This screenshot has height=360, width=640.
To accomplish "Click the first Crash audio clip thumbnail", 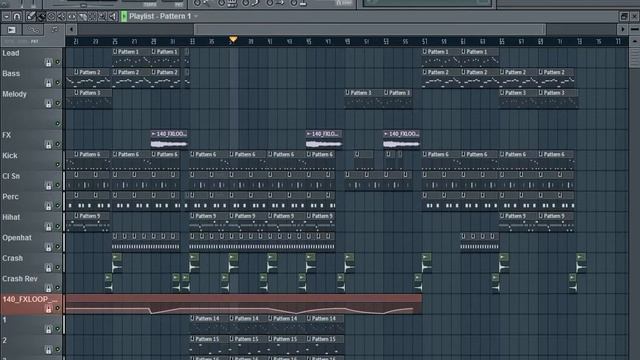I will tap(117, 263).
